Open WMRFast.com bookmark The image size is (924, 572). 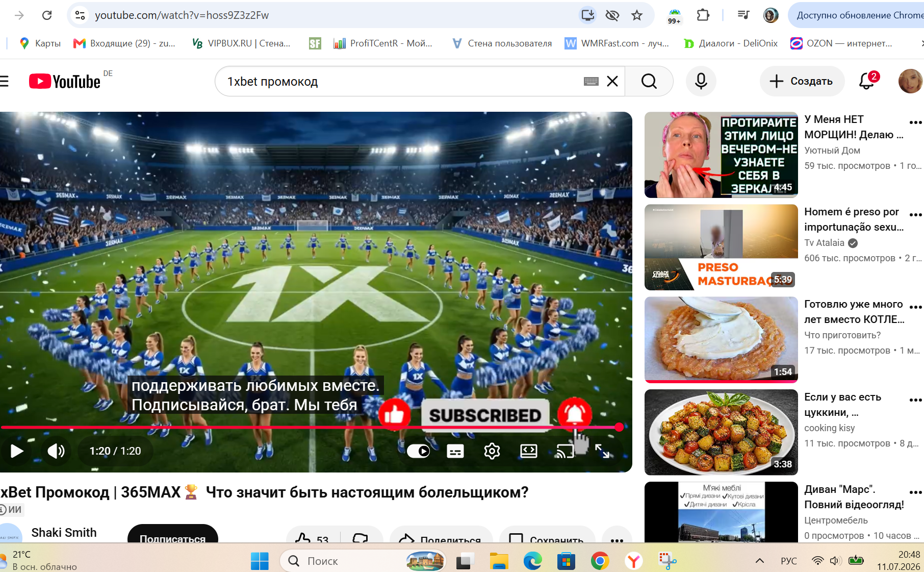(x=617, y=43)
